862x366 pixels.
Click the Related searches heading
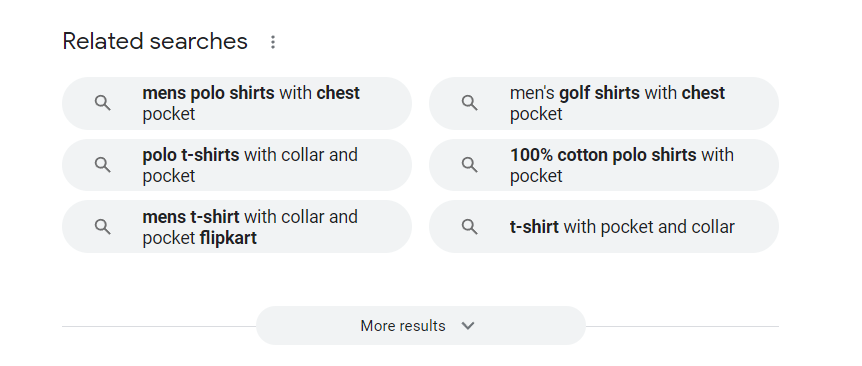tap(155, 42)
